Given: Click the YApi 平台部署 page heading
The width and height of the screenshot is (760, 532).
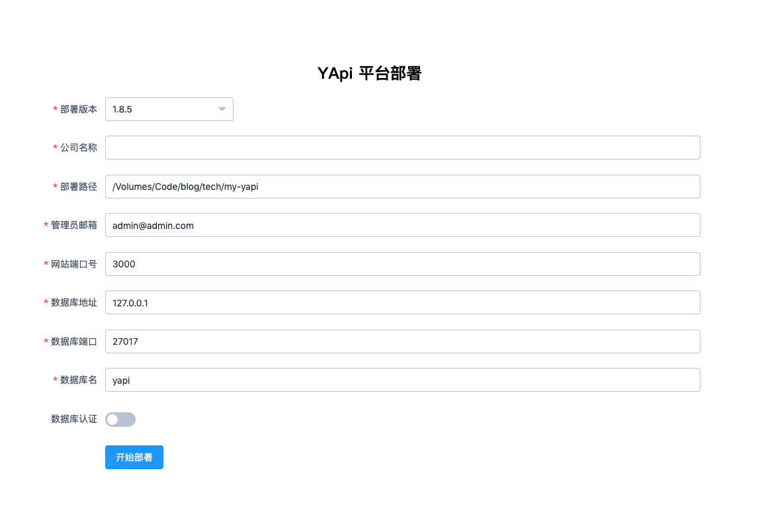Looking at the screenshot, I should tap(369, 73).
